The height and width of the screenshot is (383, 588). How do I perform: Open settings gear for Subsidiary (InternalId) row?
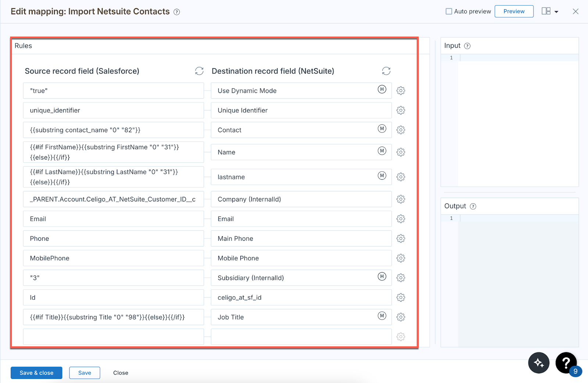401,278
